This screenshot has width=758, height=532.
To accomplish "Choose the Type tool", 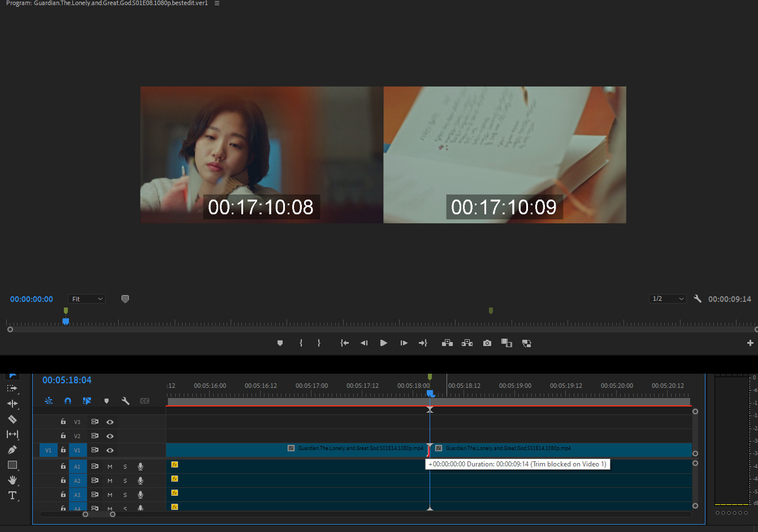I will [12, 495].
